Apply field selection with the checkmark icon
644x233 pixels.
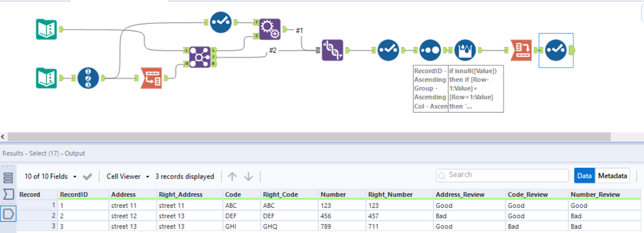88,177
